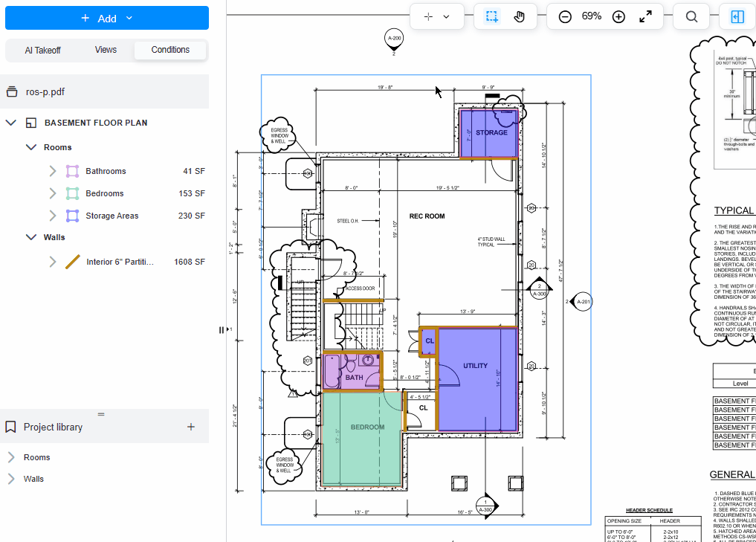Screen dimensions: 756x542
Task: Open search with the magnifier icon
Action: (x=691, y=16)
